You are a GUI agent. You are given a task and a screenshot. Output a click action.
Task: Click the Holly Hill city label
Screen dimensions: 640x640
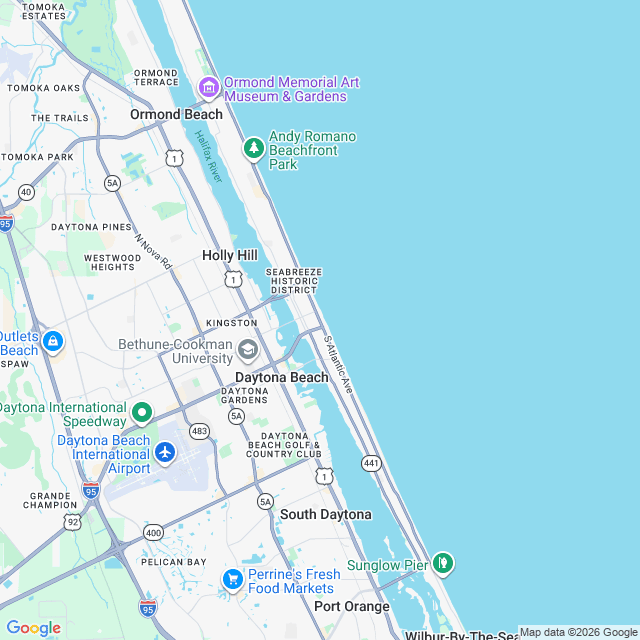click(230, 256)
